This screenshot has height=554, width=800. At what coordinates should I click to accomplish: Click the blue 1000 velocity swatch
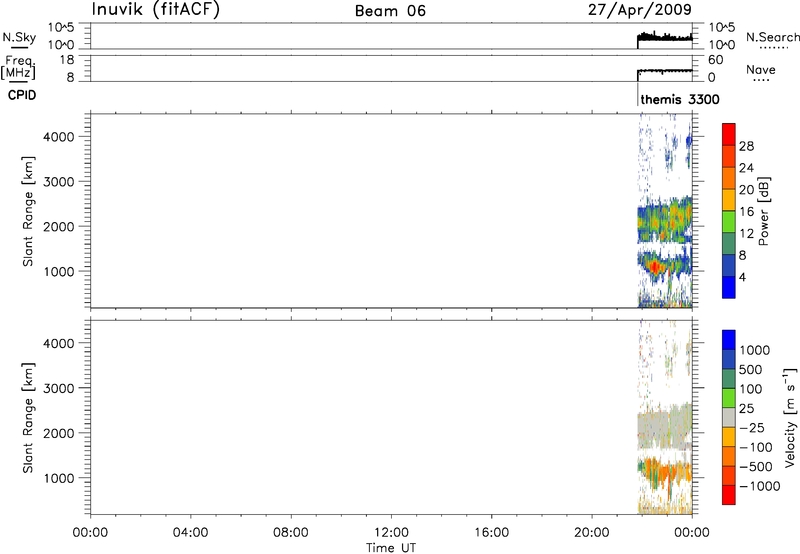pyautogui.click(x=729, y=340)
